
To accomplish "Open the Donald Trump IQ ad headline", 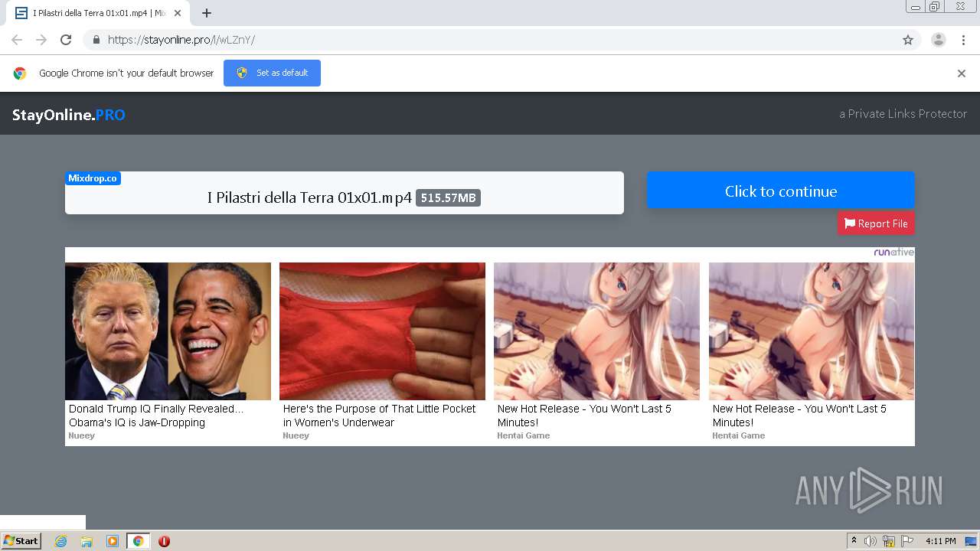I will point(156,416).
